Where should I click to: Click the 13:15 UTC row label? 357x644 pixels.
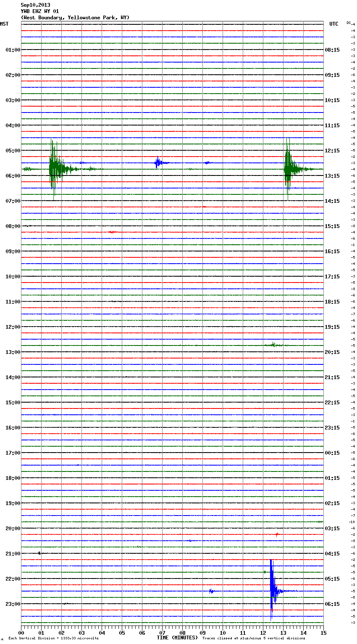[x=332, y=176]
